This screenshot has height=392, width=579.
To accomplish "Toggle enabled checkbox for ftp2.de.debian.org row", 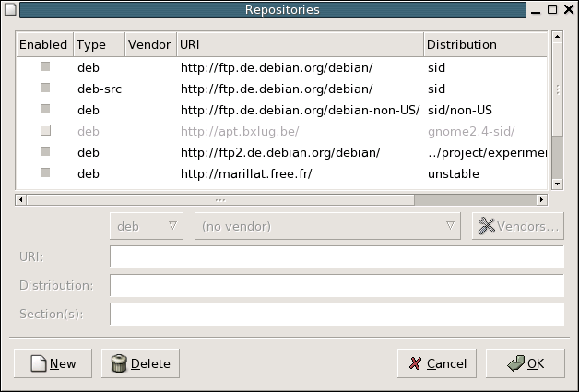I will (45, 151).
